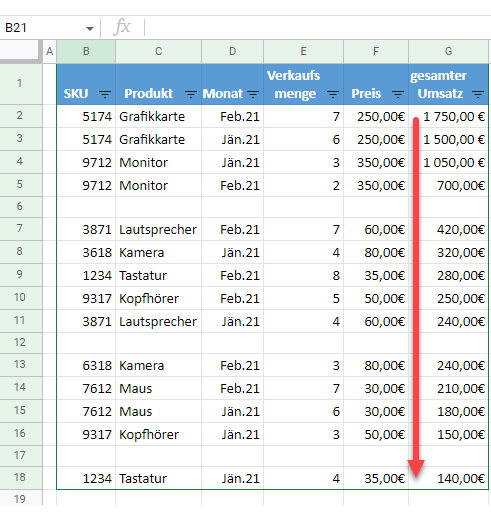Viewport: 491px width, 516px height.
Task: Open the Preis column filter
Action: tap(398, 94)
